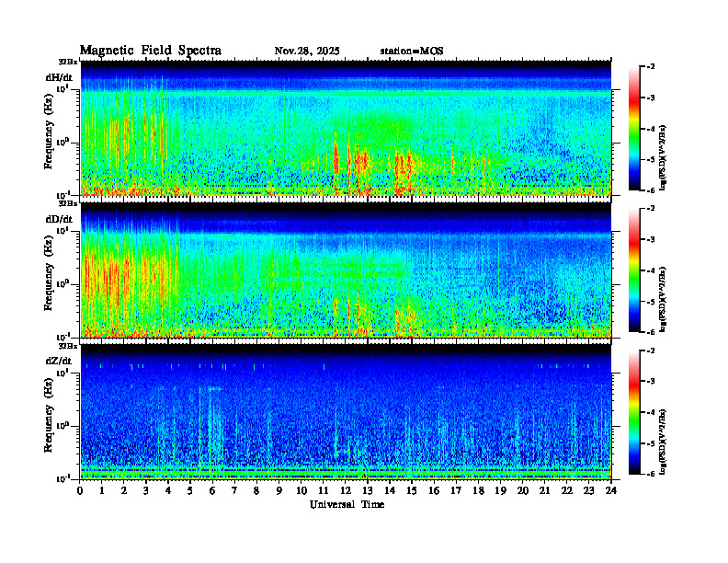728x563 pixels.
Task: Click inside the dD/dt spectrogram plot
Action: click(346, 270)
